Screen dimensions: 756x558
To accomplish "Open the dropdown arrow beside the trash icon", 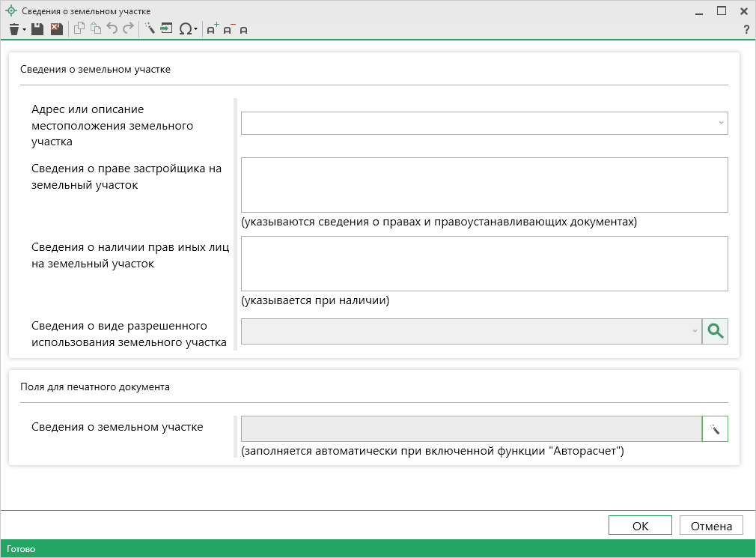I will pos(25,30).
